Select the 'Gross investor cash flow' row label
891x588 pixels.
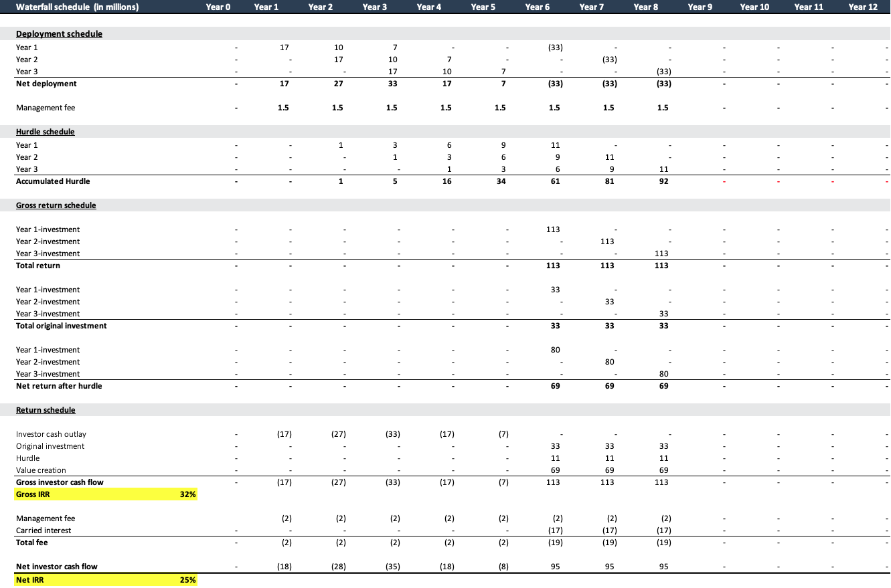pos(60,482)
